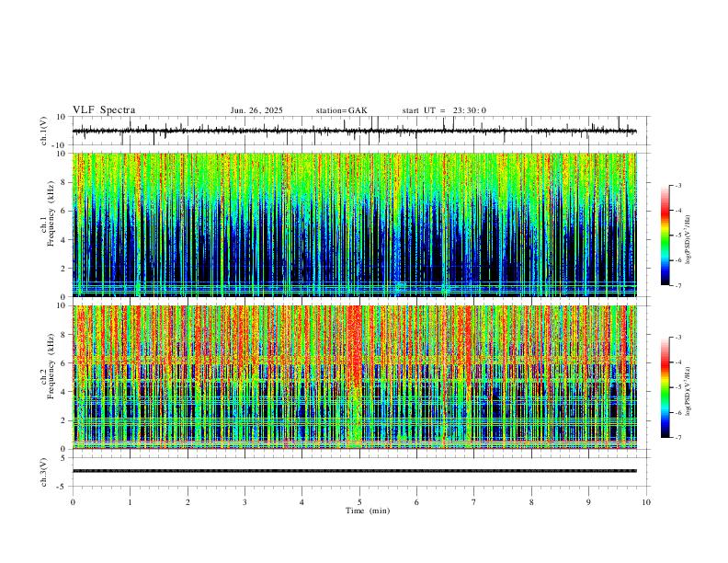728x563 pixels.
Task: Click the log(PSD) label of ch.2 color bar
Action: tap(688, 391)
